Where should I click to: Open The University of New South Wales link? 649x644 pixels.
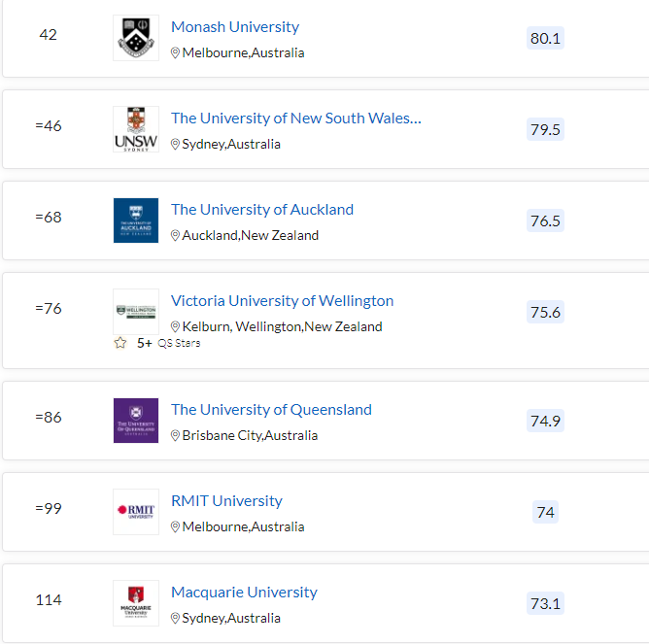coord(296,119)
